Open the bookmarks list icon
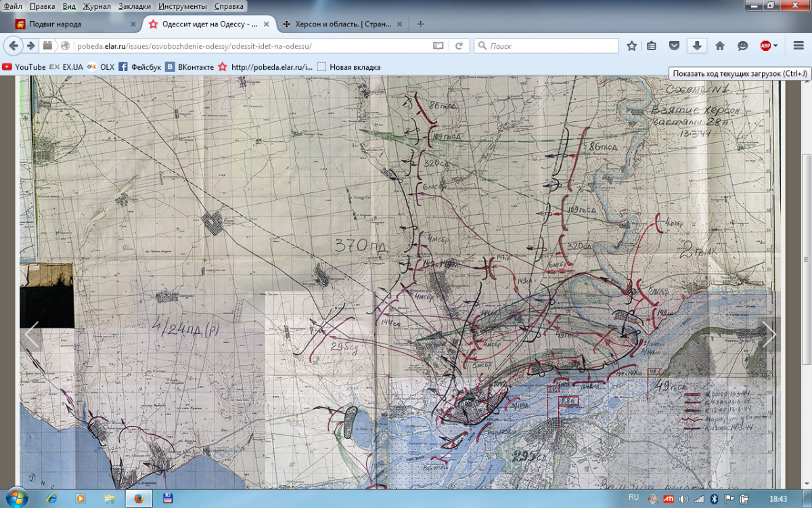Screen dimensions: 812x508 pos(651,46)
